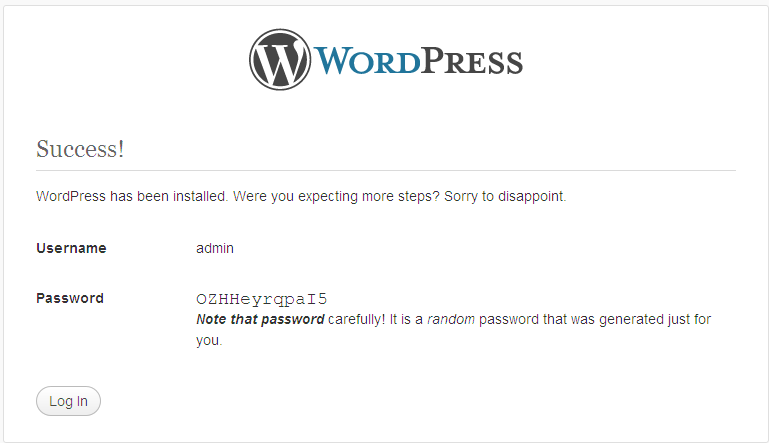Click the word "carefully!" in the note
This screenshot has height=443, width=769.
(357, 319)
